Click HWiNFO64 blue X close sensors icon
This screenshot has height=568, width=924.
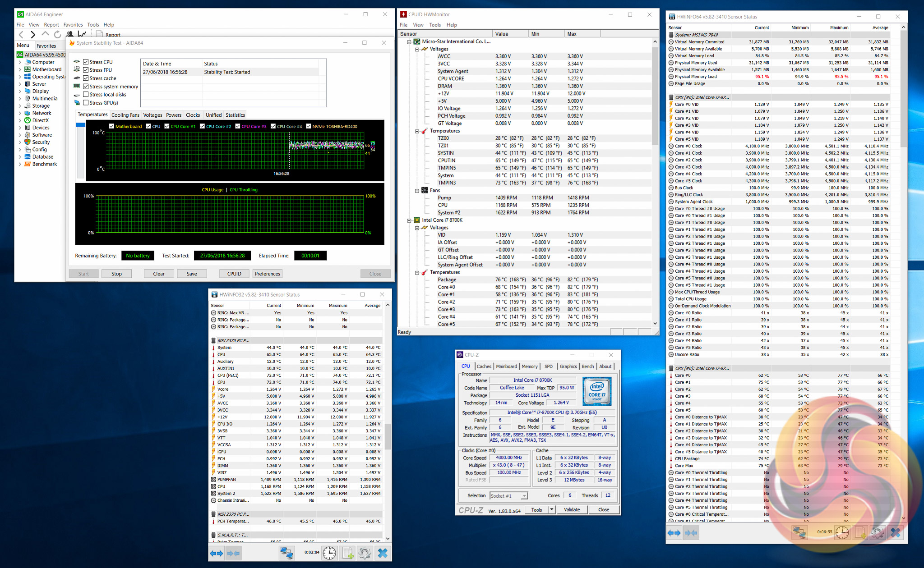coord(895,533)
